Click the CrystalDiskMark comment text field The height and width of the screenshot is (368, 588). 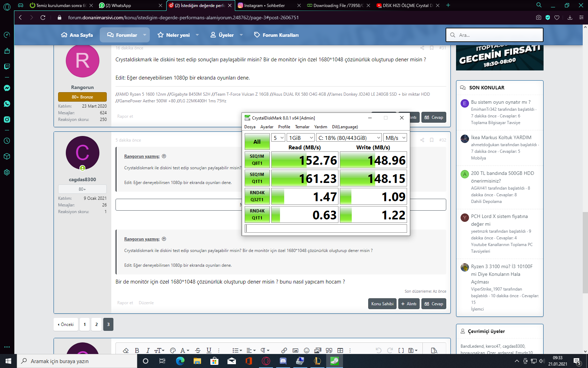pyautogui.click(x=326, y=229)
